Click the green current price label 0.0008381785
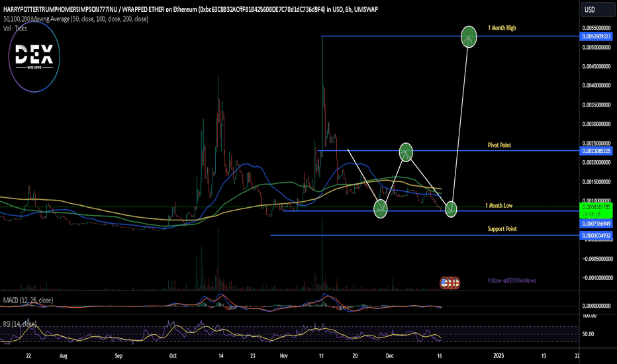Viewport: 617px width, 364px height. 596,210
